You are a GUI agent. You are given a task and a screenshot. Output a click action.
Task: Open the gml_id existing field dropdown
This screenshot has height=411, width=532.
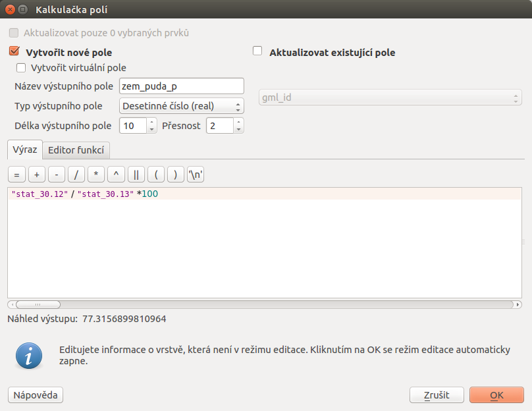point(390,97)
